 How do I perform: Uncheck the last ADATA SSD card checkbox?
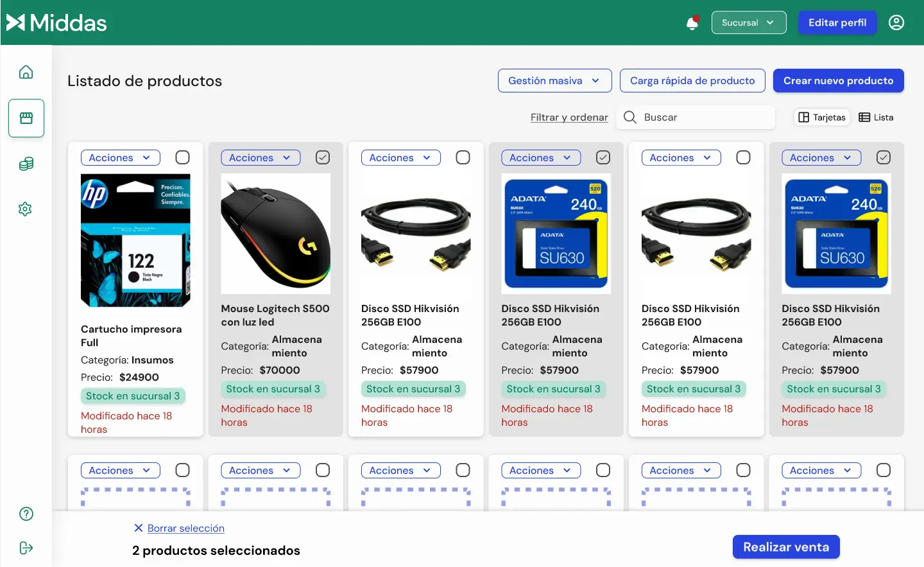pos(883,157)
